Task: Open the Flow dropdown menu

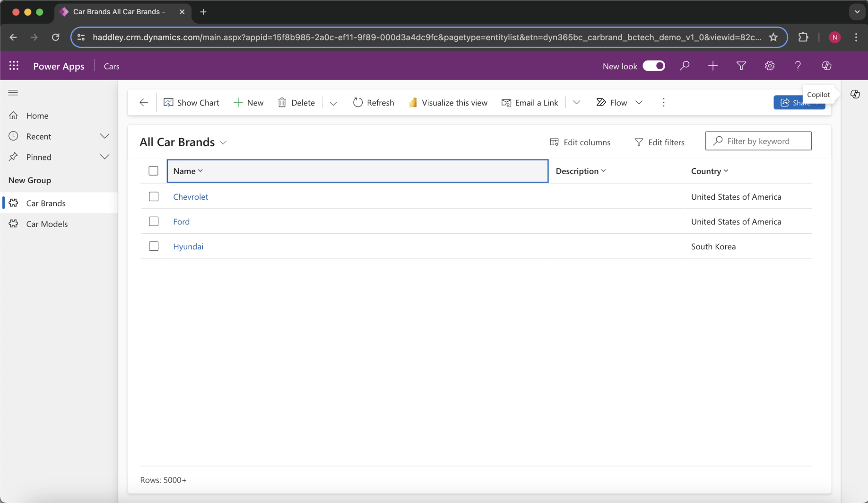Action: coord(639,103)
